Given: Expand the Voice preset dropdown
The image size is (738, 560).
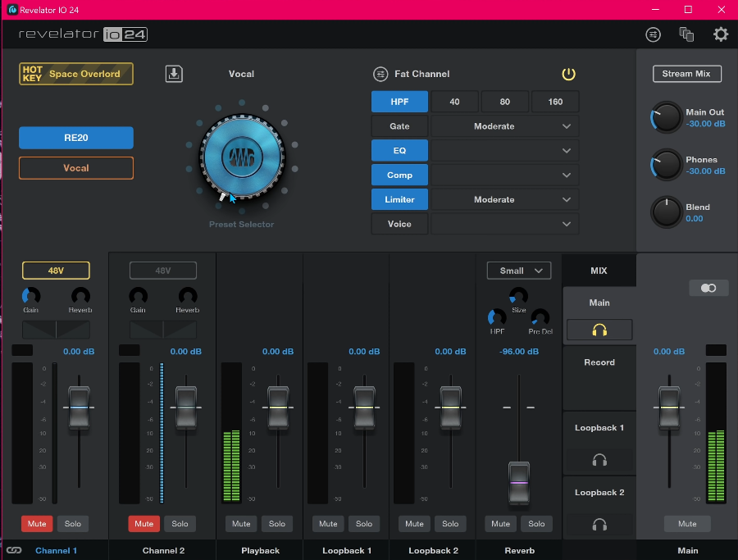Looking at the screenshot, I should [x=505, y=224].
